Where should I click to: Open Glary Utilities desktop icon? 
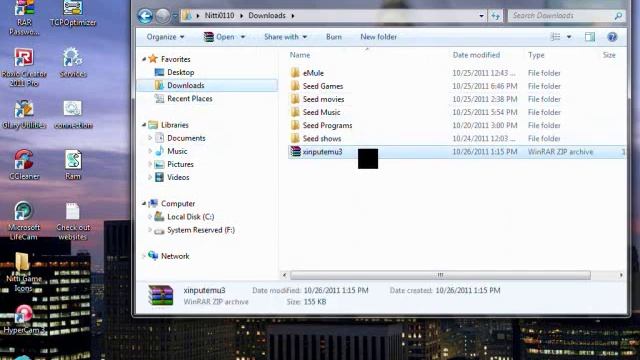[24, 114]
